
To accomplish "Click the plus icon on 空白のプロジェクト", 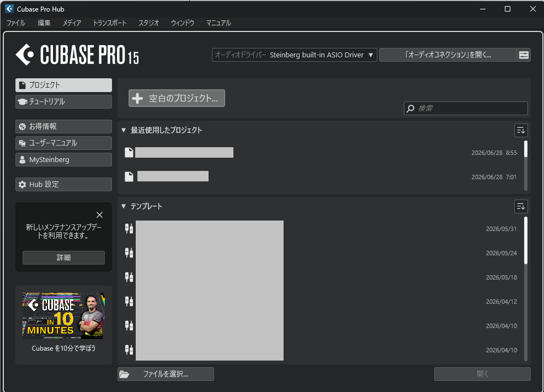I will tap(137, 98).
